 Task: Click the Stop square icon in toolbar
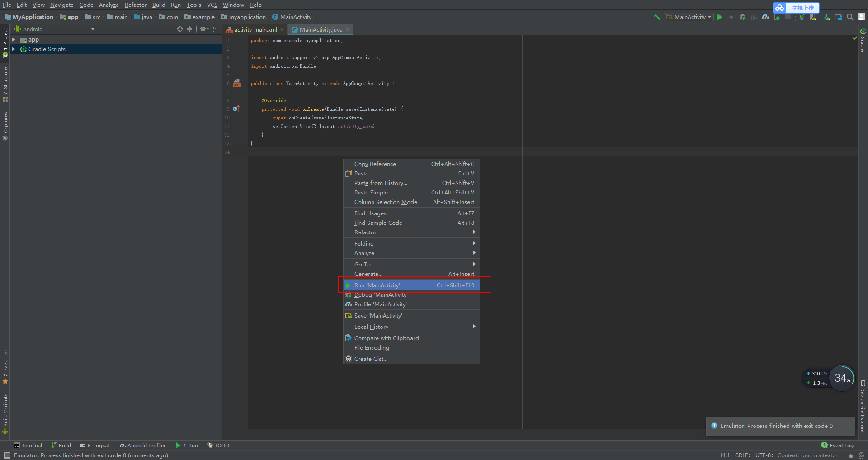coord(788,17)
